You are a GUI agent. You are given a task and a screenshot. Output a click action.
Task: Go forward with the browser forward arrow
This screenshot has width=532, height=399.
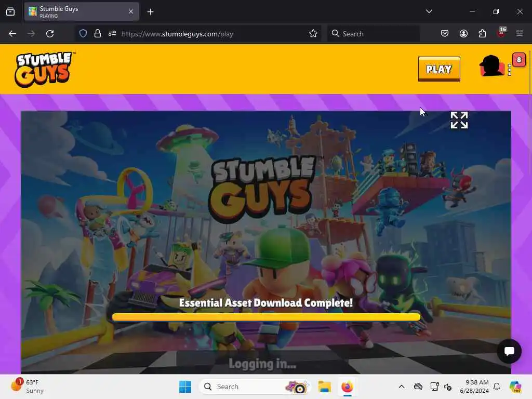point(31,34)
